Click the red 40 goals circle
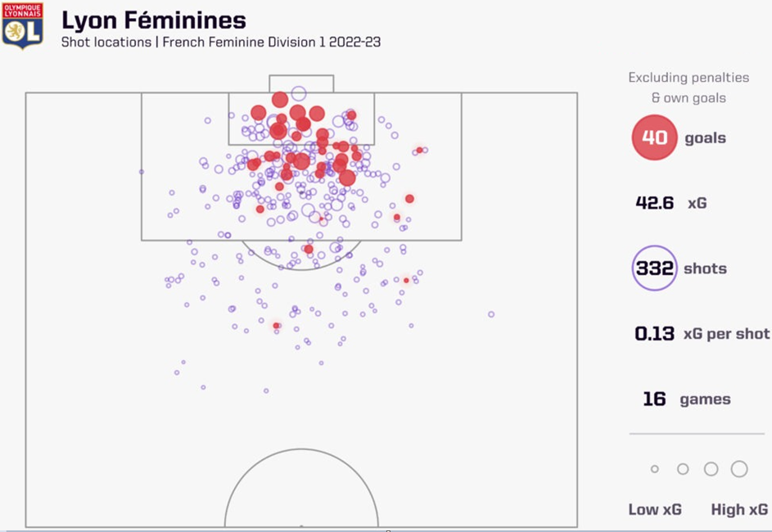The height and width of the screenshot is (532, 772). tap(654, 138)
